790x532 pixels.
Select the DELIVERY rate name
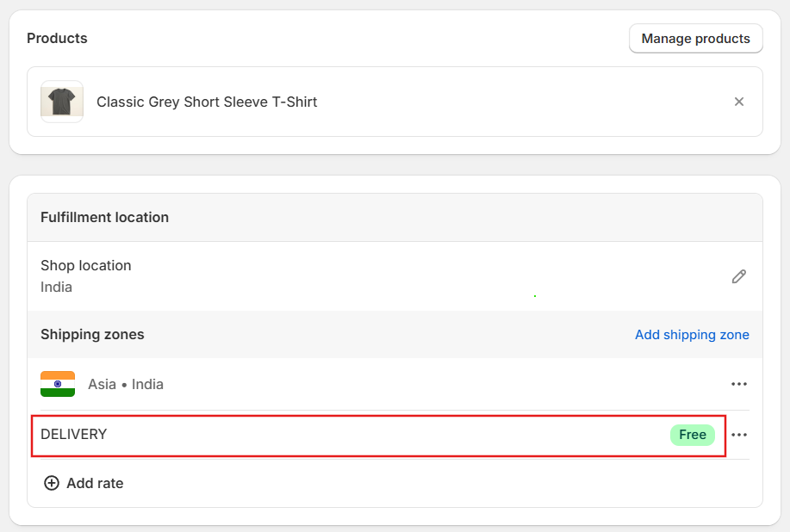73,435
